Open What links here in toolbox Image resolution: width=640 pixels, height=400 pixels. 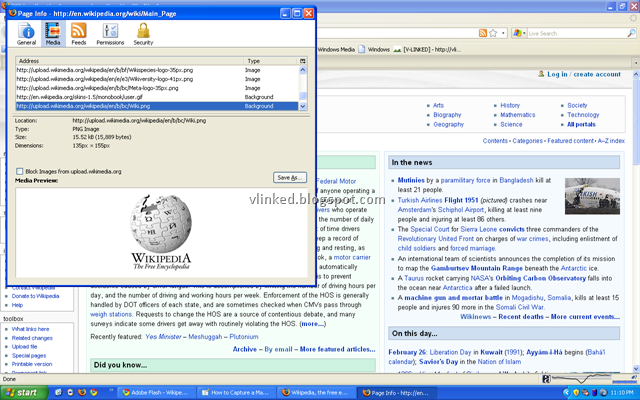30,329
